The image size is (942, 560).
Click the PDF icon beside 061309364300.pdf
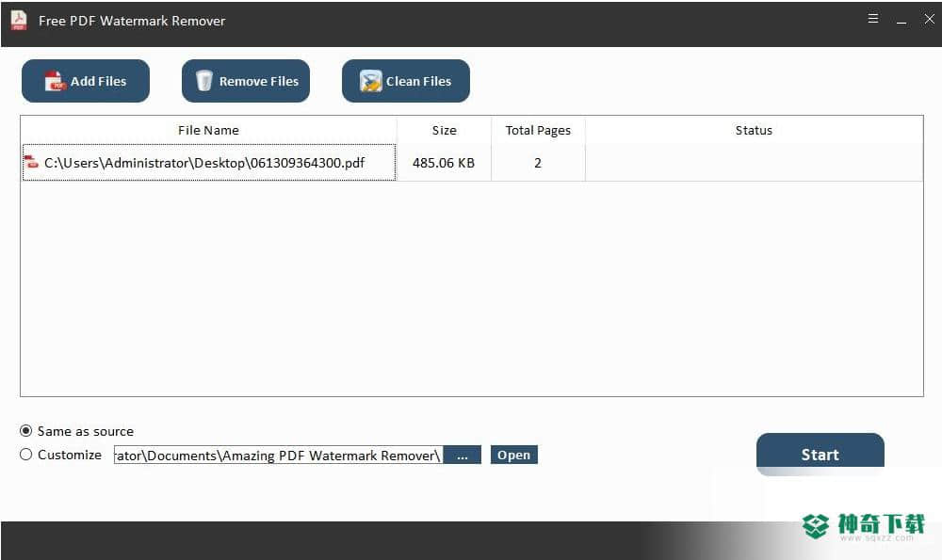(31, 162)
